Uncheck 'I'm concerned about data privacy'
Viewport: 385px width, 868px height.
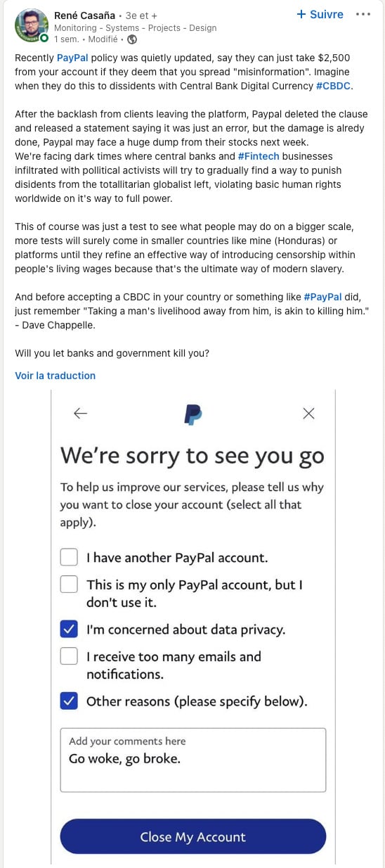(69, 630)
